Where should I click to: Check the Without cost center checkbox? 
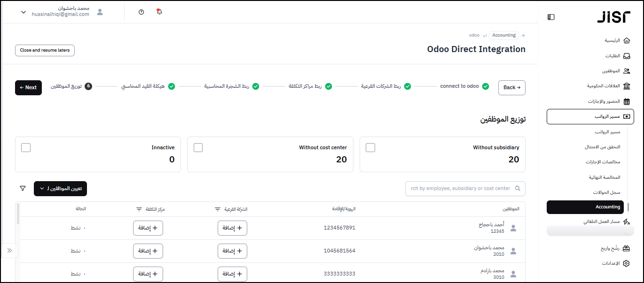tap(198, 147)
